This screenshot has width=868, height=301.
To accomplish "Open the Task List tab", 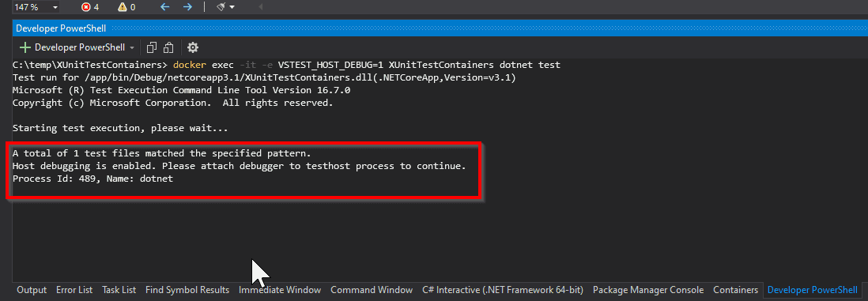I will (x=119, y=290).
